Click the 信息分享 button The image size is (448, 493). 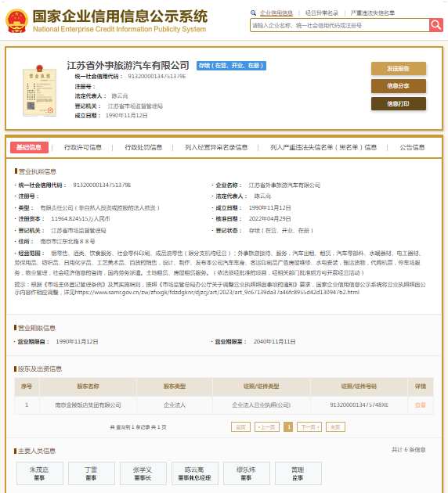[x=399, y=86]
